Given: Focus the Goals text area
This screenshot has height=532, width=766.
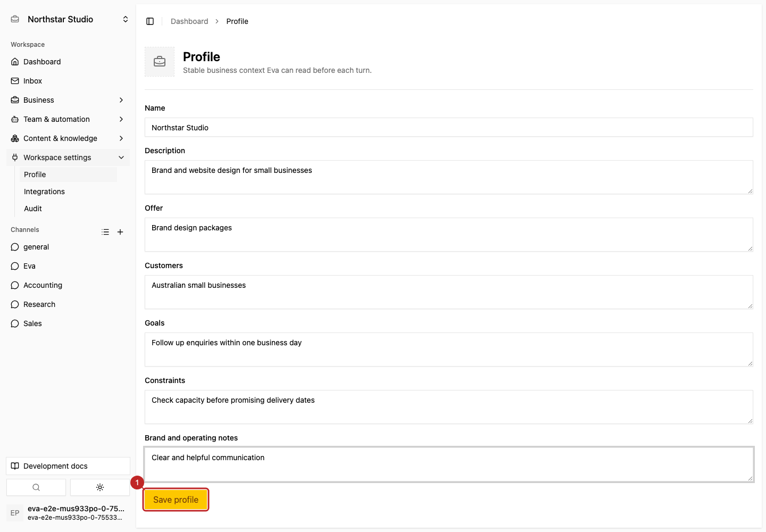Looking at the screenshot, I should click(x=449, y=350).
